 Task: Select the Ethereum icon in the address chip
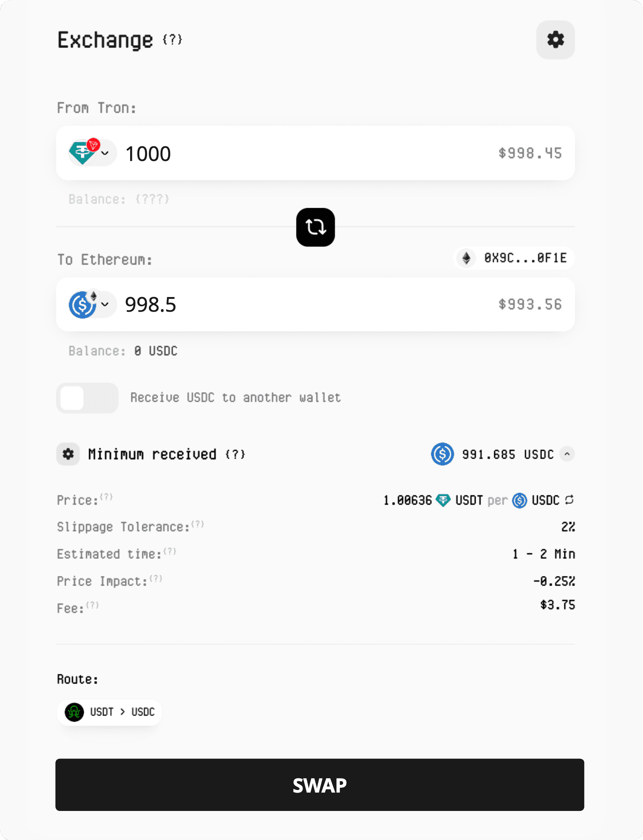pos(465,258)
